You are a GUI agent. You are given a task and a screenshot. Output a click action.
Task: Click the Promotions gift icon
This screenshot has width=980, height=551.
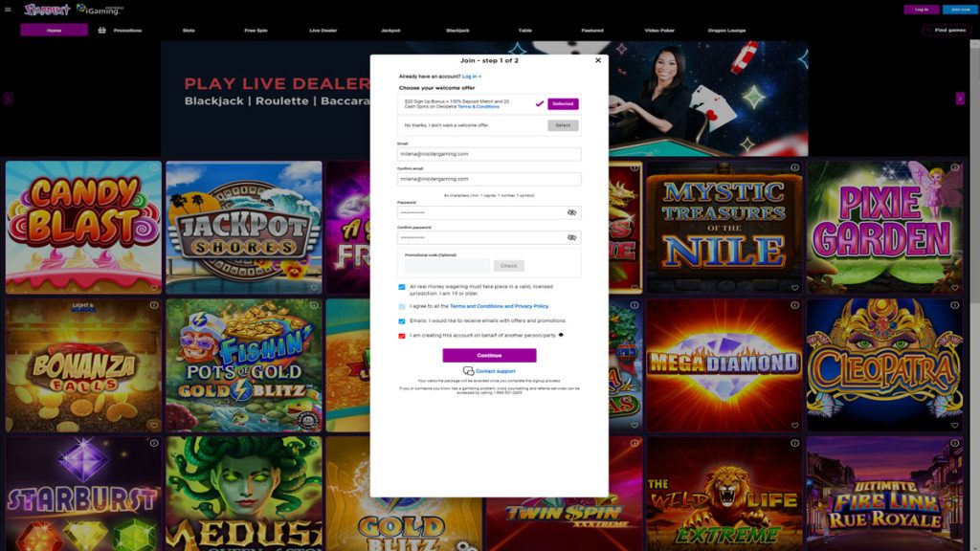pyautogui.click(x=101, y=30)
